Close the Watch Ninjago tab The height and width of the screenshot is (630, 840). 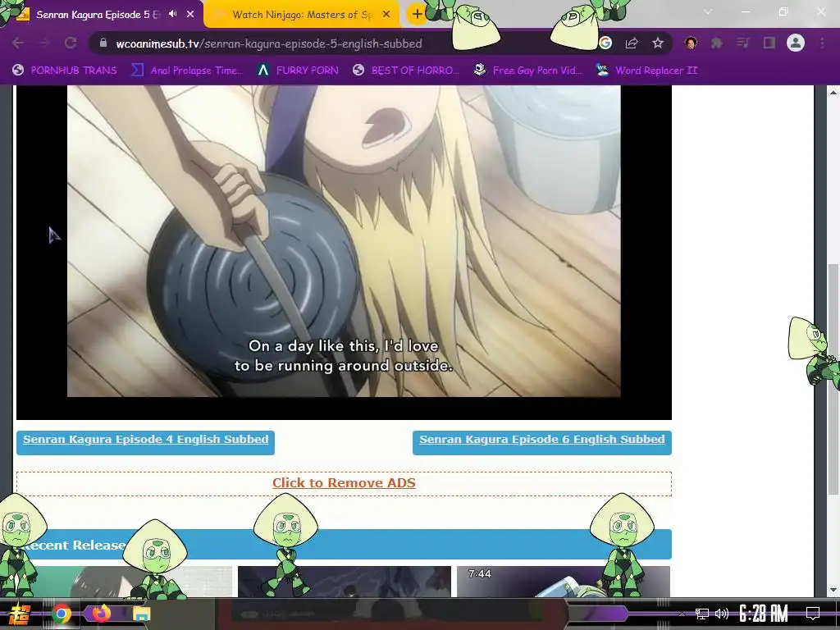386,15
